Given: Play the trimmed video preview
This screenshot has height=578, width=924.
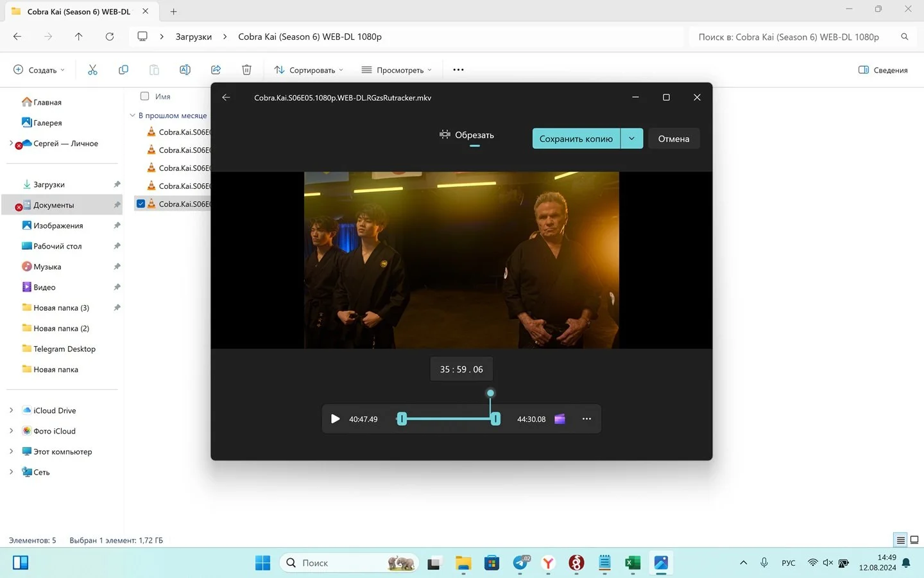Looking at the screenshot, I should [335, 419].
